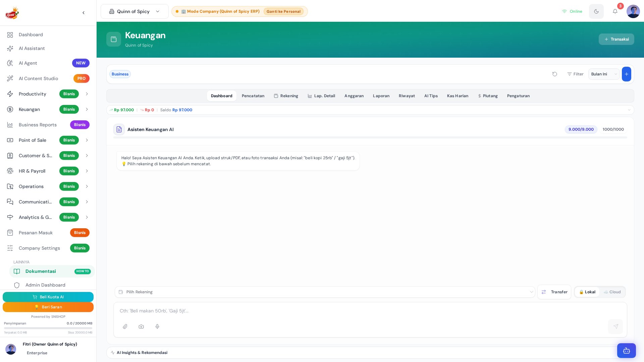
Task: Open Pilih Rekening dropdown
Action: [x=325, y=292]
